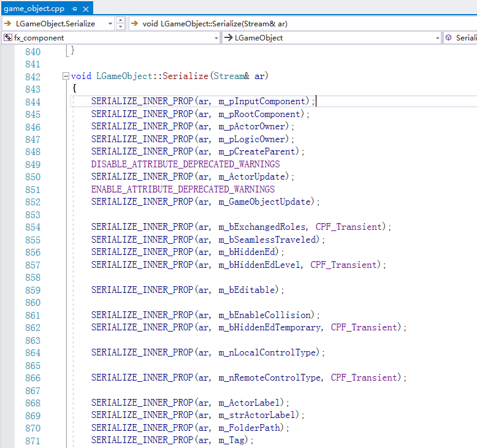Toggle pin on game_object.cpp tab
477x448 pixels.
(x=74, y=9)
